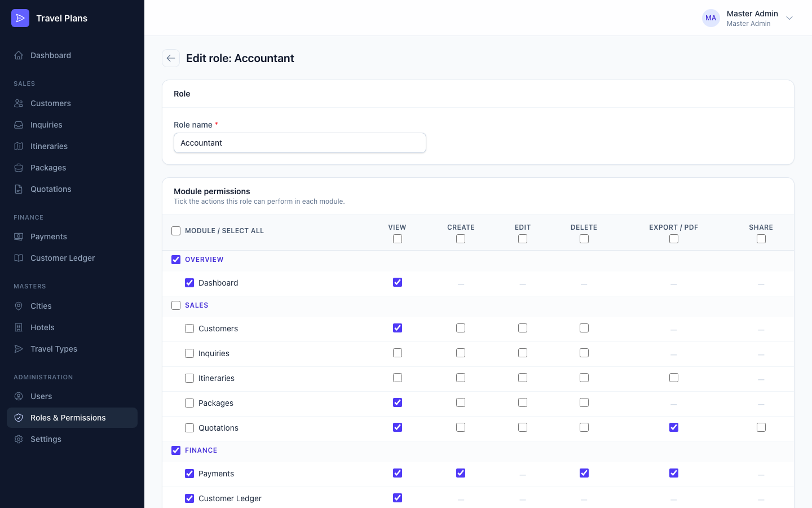Enable Share permission for Quotations
This screenshot has width=812, height=508.
pos(761,427)
